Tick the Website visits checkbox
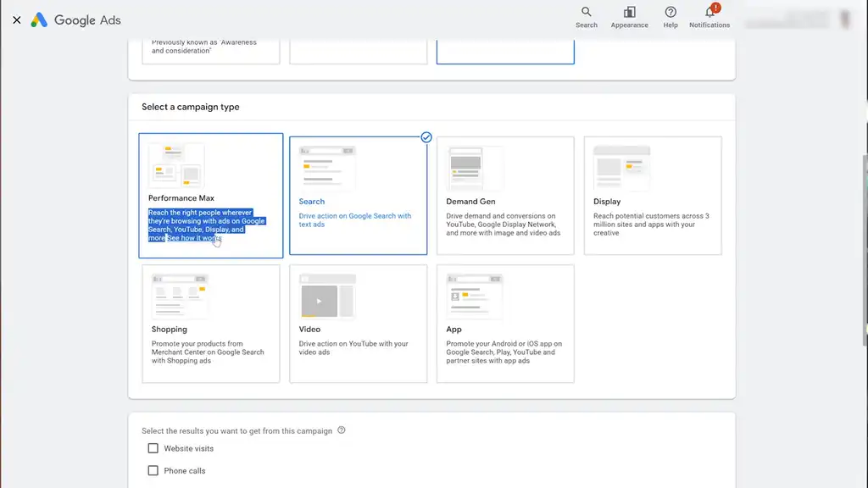This screenshot has height=488, width=868. [x=153, y=448]
